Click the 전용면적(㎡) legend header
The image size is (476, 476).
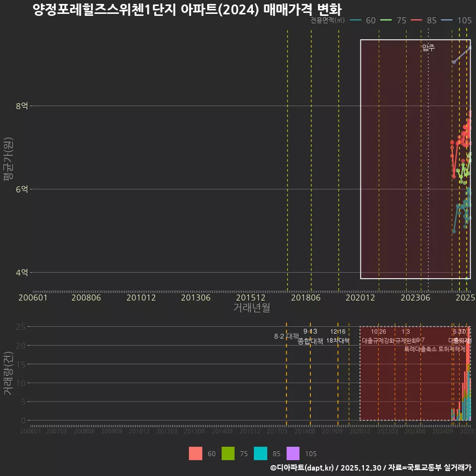328,21
